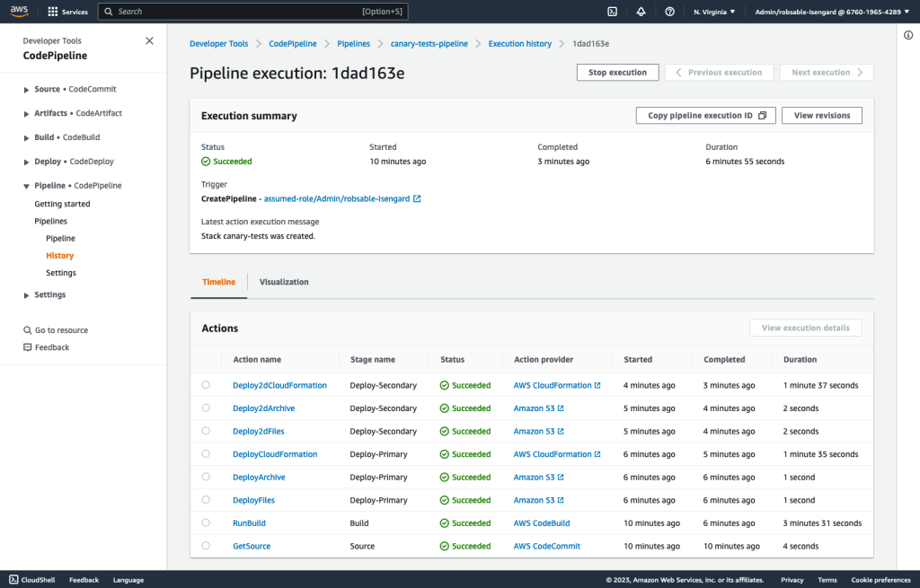This screenshot has width=920, height=588.
Task: Select the RunBuild action row radio button
Action: [208, 522]
